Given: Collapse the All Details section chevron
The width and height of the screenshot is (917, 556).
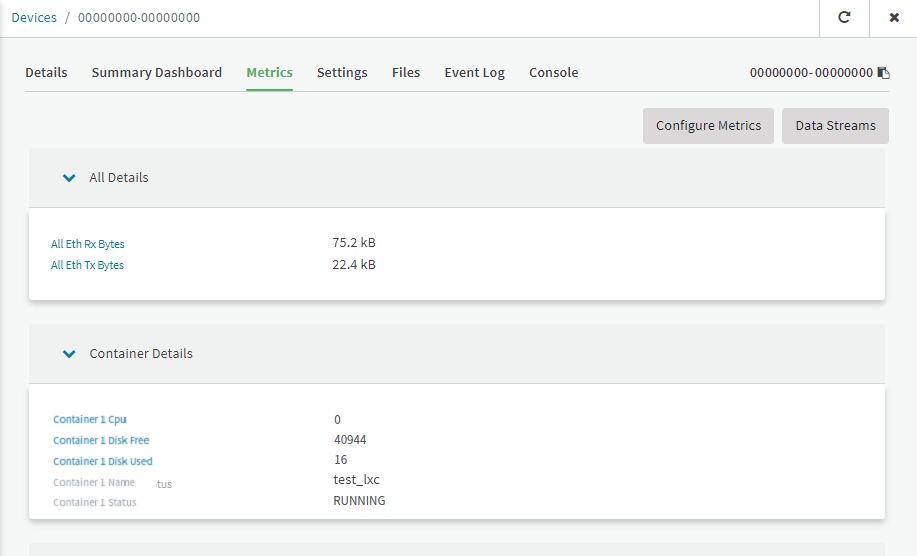Looking at the screenshot, I should click(x=69, y=178).
